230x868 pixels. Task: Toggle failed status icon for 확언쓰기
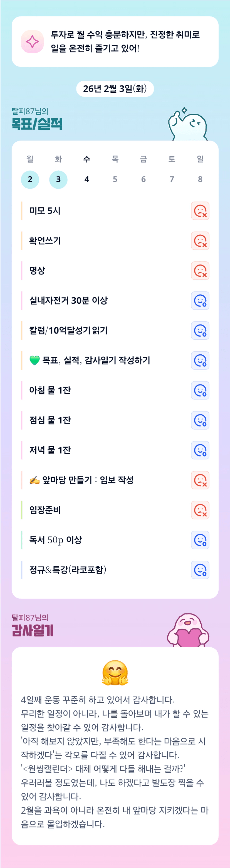(x=200, y=241)
